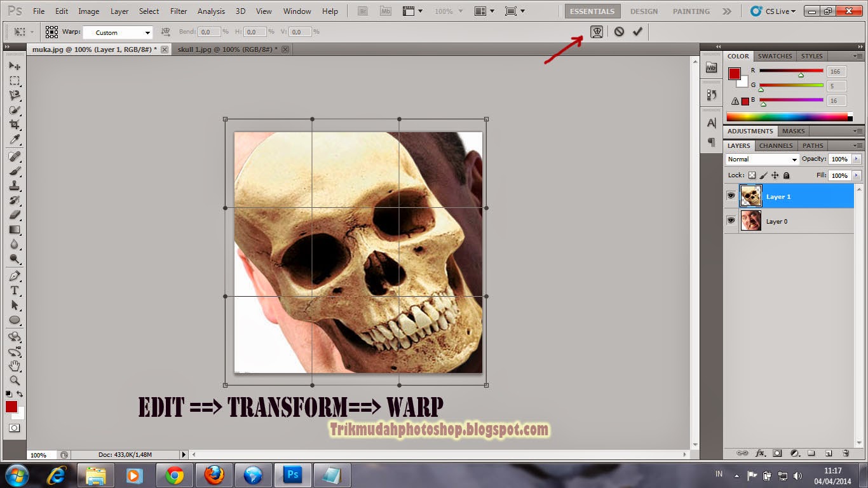Screen dimensions: 868x488
Task: Select the Eraser tool
Action: pos(15,215)
